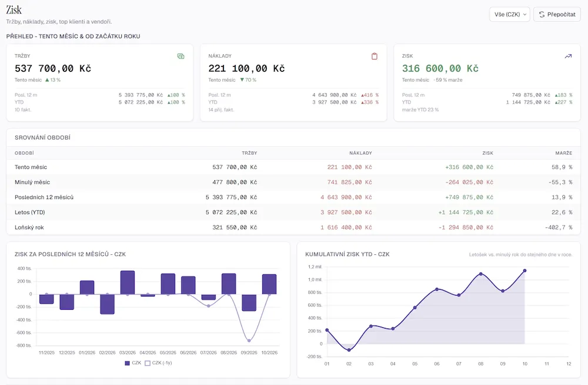Open the Vše (CZK) currency dropdown
This screenshot has width=588, height=385.
pos(510,14)
